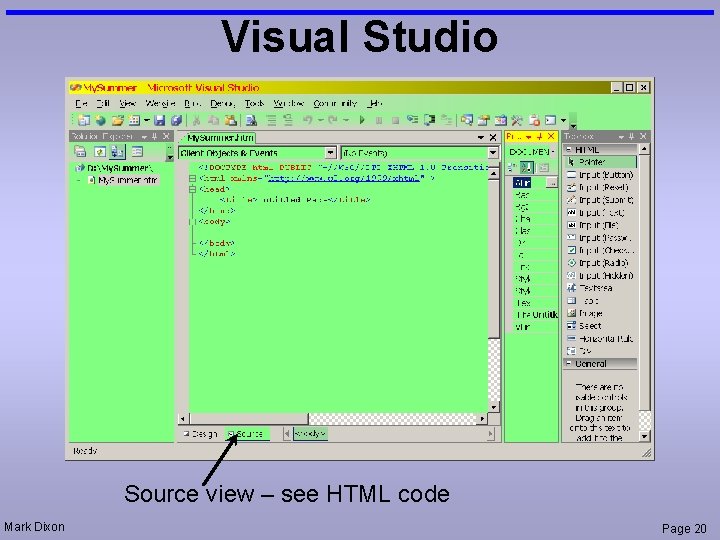Toggle pin on Solution Explorer panel
The height and width of the screenshot is (540, 720).
(155, 136)
